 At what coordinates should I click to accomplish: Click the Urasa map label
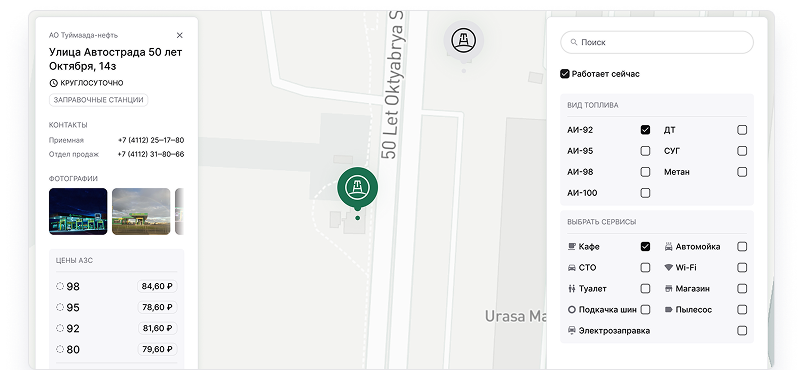coord(516,316)
